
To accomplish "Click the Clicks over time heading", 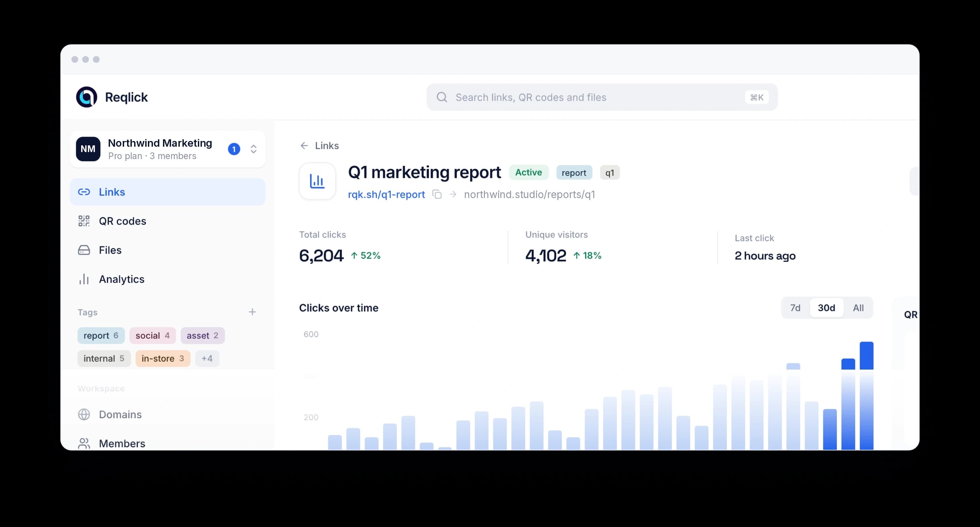I will coord(339,308).
